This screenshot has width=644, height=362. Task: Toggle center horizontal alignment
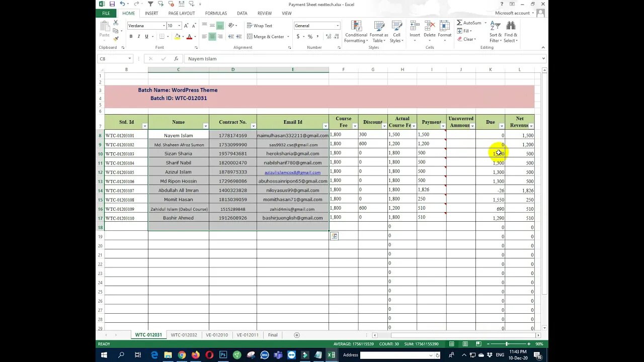coord(212,37)
